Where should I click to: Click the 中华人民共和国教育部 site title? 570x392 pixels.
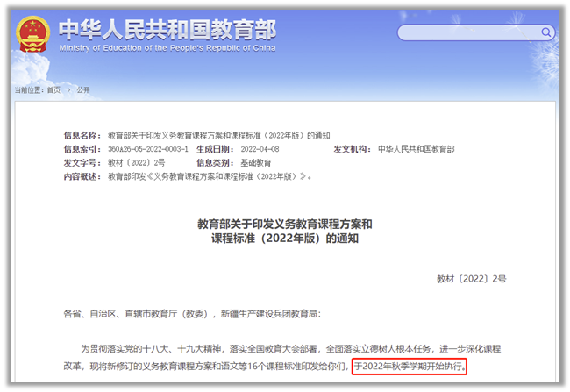click(167, 30)
